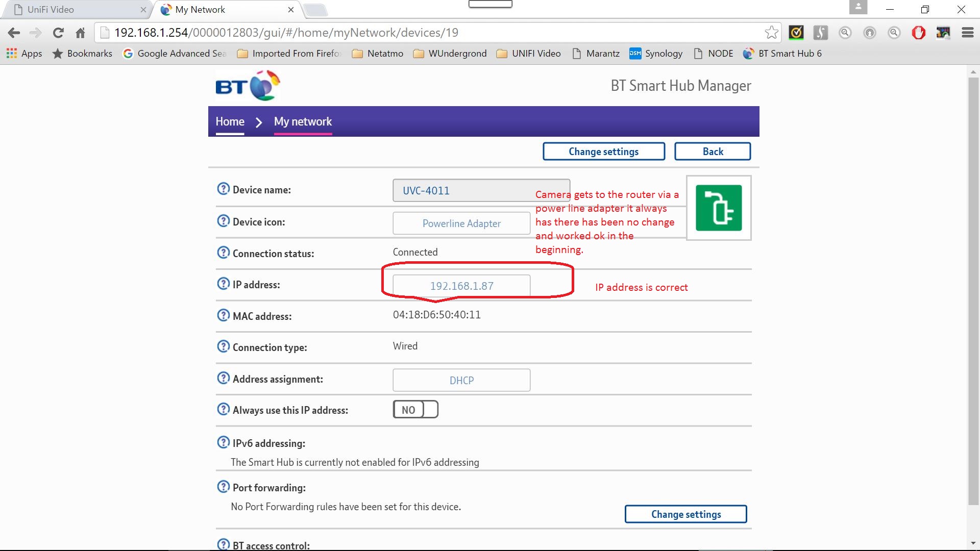This screenshot has height=551, width=980.
Task: Click the red shield extension icon
Action: (x=918, y=33)
